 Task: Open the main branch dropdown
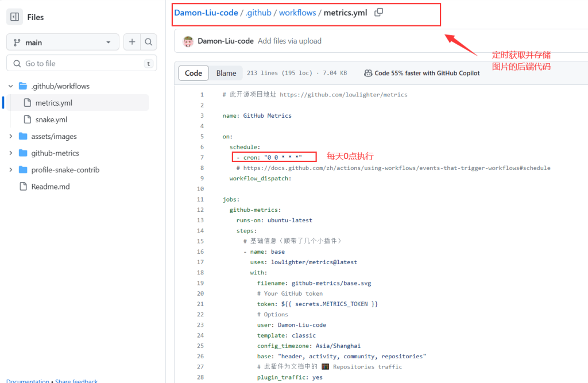(62, 42)
